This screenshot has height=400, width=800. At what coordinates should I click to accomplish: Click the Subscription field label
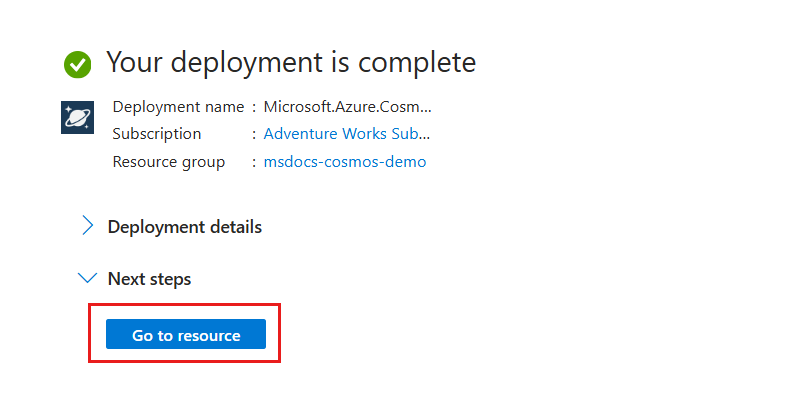pyautogui.click(x=157, y=134)
